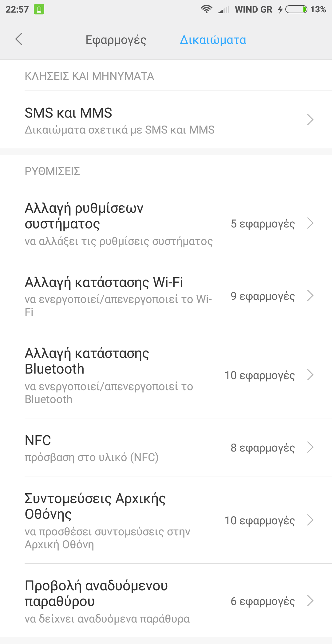Tap the cellular signal strength icon

click(x=224, y=10)
